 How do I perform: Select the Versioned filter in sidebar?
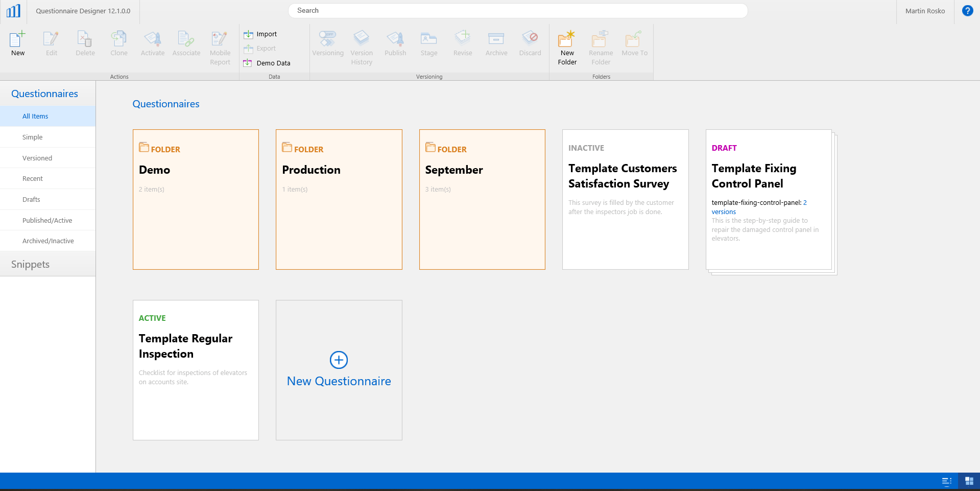click(47, 158)
